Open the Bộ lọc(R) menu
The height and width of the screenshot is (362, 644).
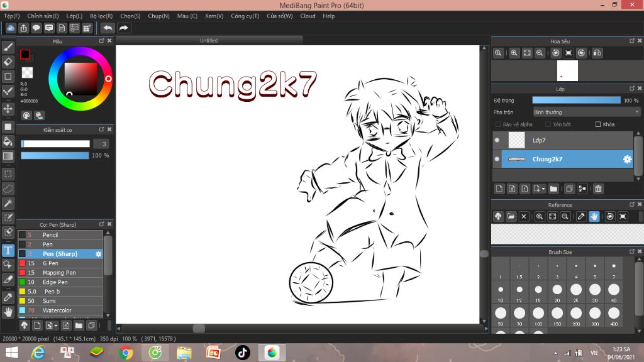pos(101,16)
